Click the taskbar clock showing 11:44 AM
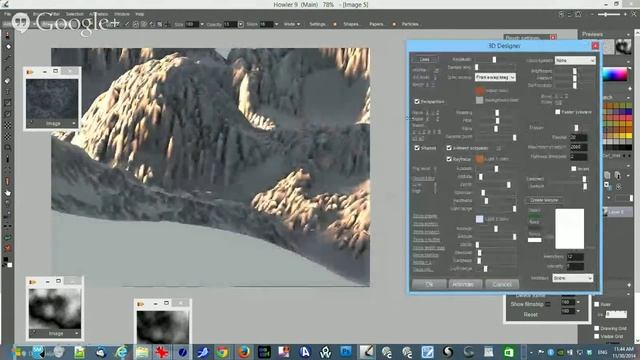Screen dimensions: 640x360 (x=624, y=352)
